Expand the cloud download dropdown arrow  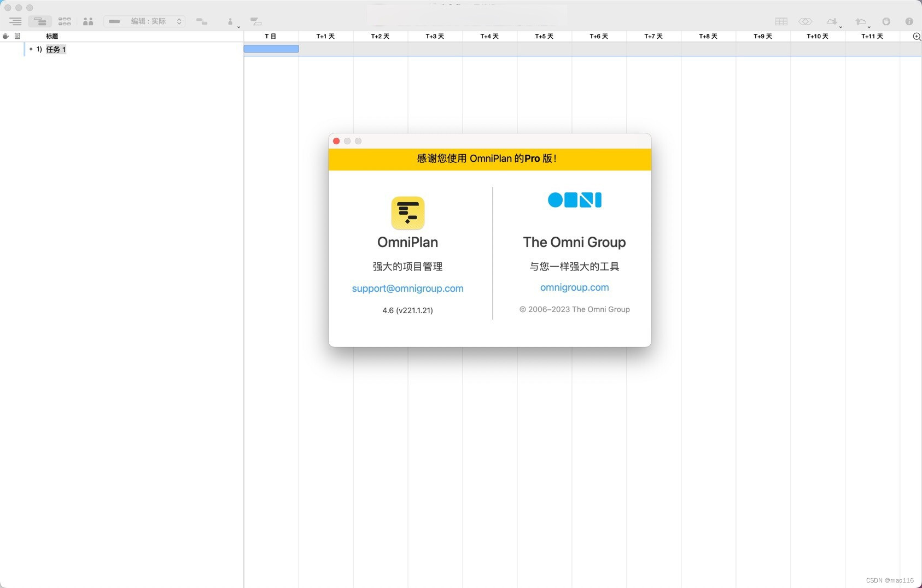841,27
